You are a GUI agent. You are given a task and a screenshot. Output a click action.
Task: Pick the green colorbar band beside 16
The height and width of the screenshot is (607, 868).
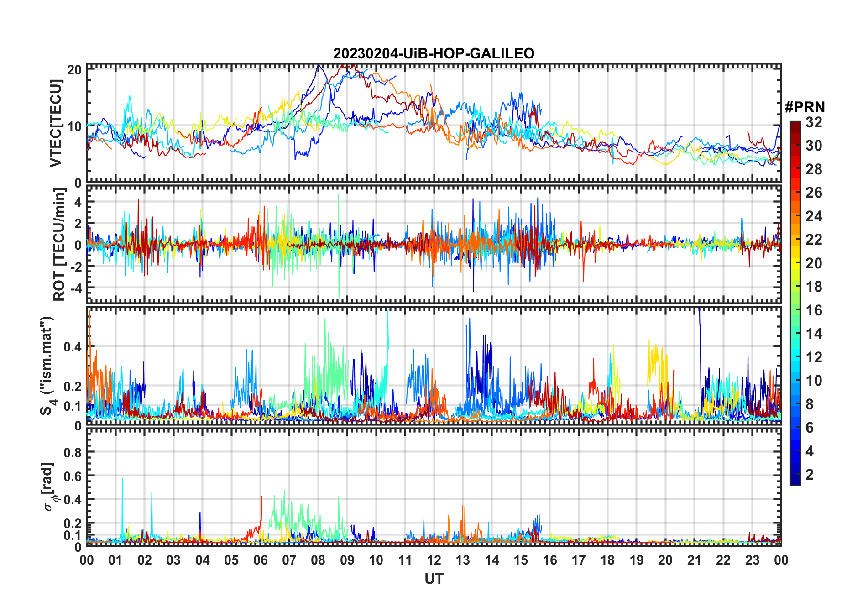(x=795, y=310)
